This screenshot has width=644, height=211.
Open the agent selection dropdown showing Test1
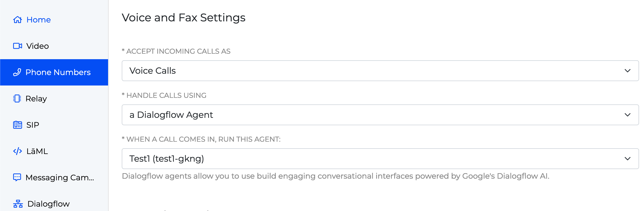380,158
